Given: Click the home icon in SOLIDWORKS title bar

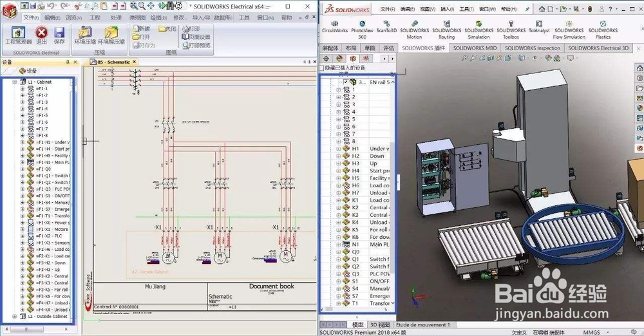Looking at the screenshot, I should point(542,8).
